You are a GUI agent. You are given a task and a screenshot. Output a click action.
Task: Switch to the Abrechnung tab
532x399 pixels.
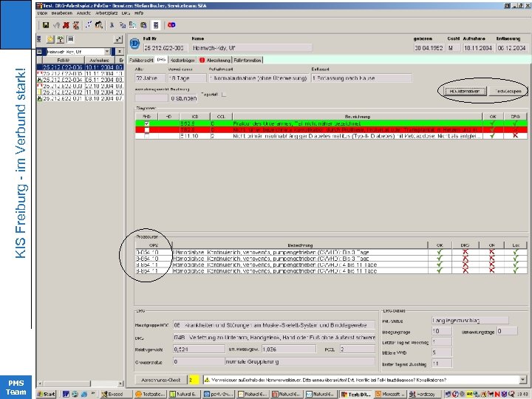pos(214,60)
